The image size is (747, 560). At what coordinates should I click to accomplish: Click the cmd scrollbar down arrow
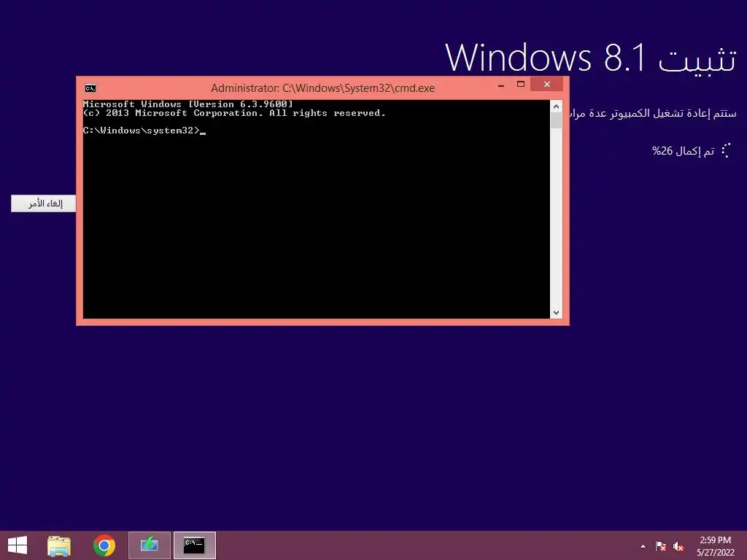pos(556,313)
